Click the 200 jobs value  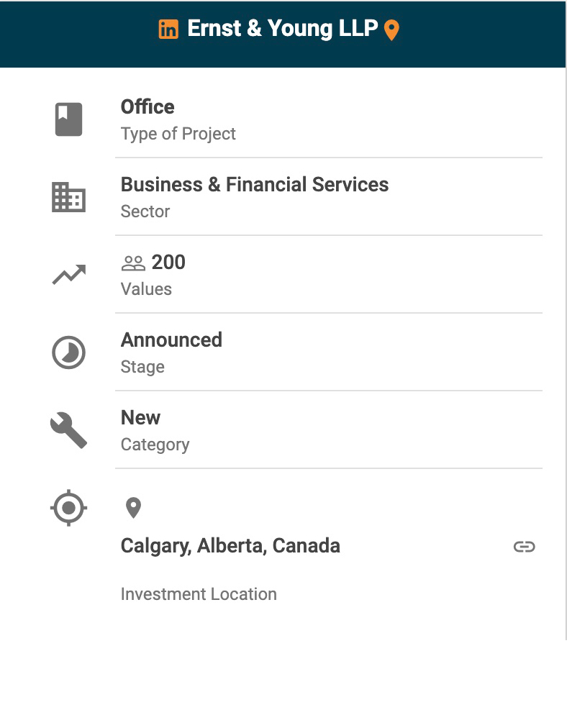click(x=168, y=263)
